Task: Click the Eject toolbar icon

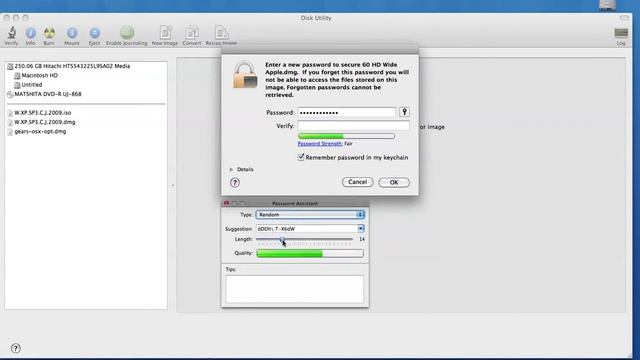Action: (94, 35)
